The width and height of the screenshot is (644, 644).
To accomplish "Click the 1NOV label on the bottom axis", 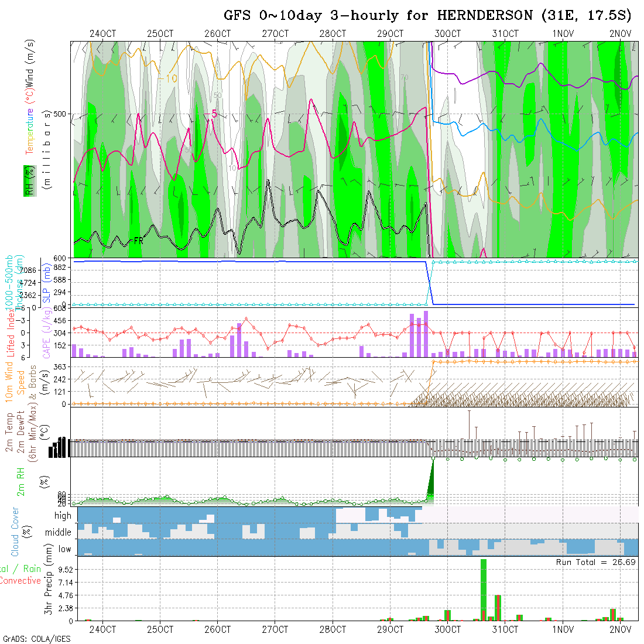I will (563, 630).
